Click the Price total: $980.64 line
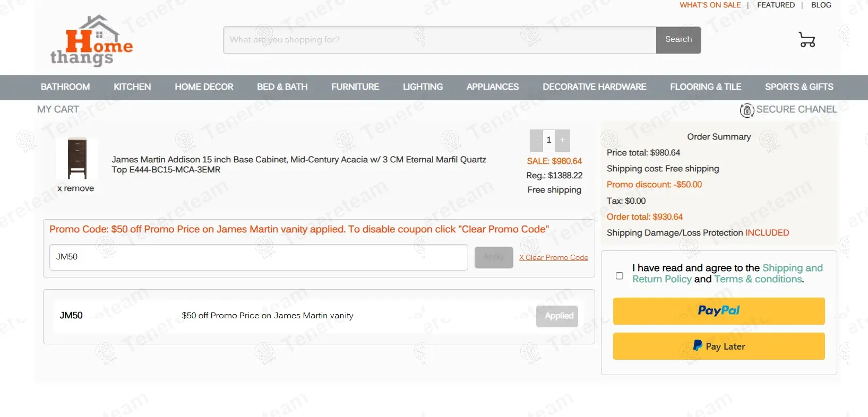Screen dimensions: 868x417 (643, 153)
